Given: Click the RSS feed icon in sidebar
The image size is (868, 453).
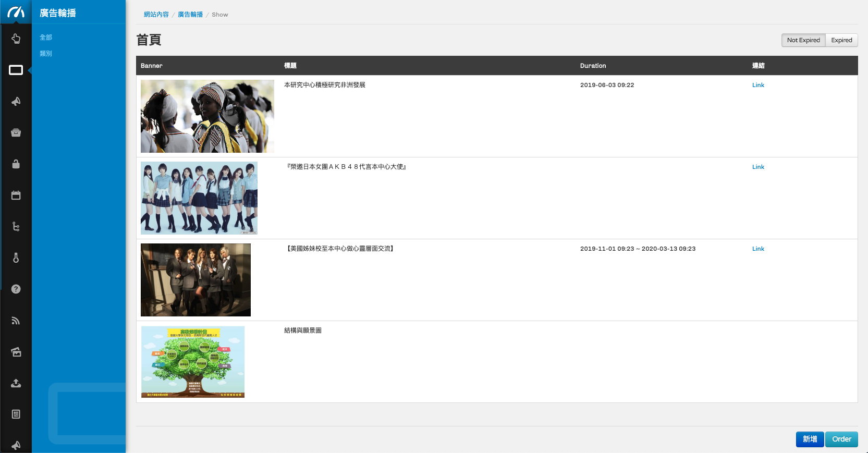Looking at the screenshot, I should 16,321.
